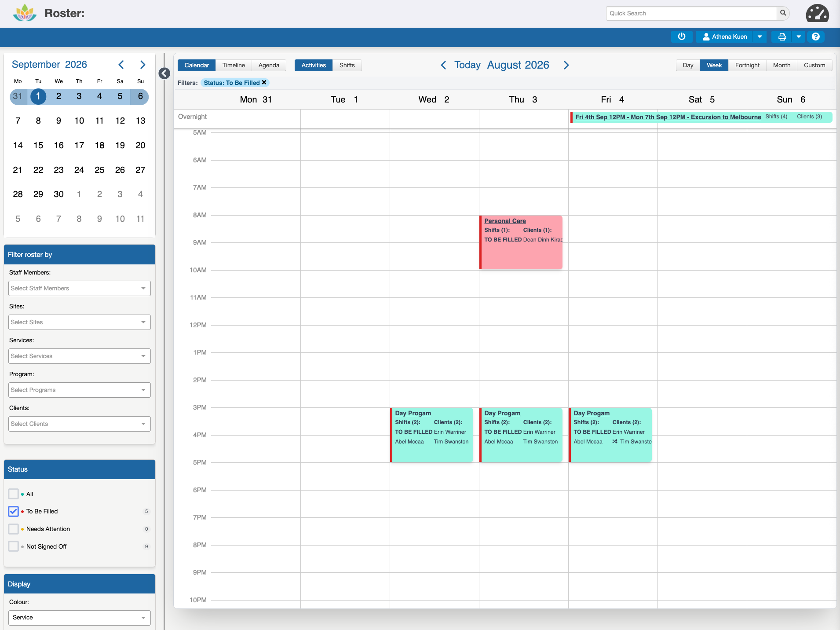Click the Today button
This screenshot has height=630, width=840.
pos(467,65)
